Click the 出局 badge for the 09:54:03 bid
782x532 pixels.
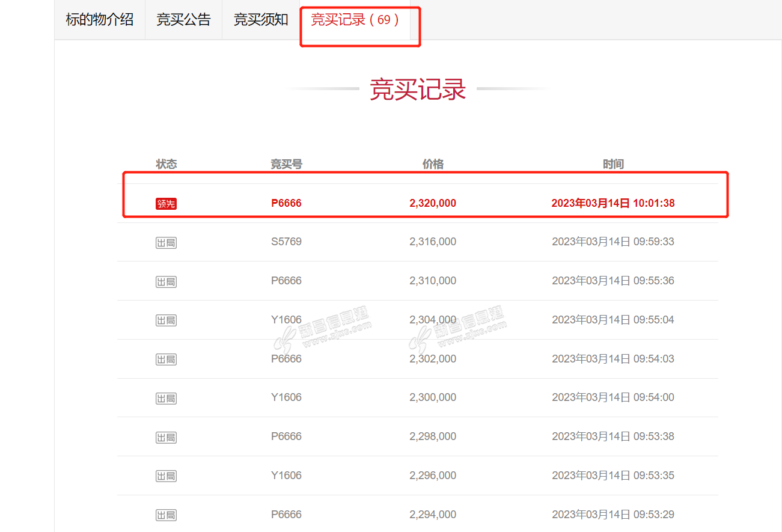[x=166, y=359]
